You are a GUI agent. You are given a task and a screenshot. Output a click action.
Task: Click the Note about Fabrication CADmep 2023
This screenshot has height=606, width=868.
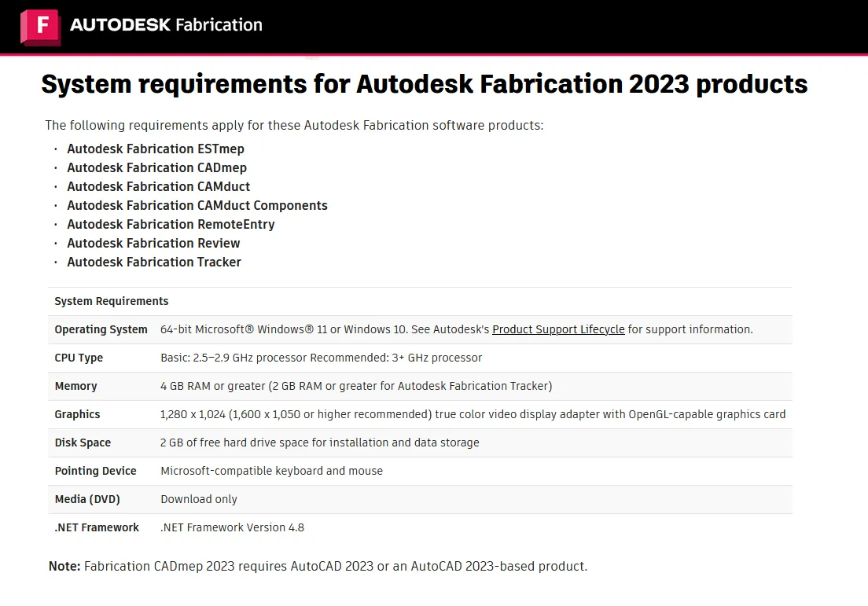coord(318,566)
